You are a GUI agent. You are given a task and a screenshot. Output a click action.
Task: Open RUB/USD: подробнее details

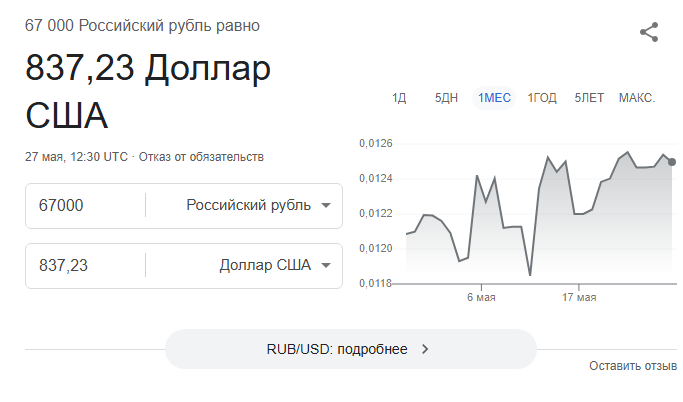point(351,349)
